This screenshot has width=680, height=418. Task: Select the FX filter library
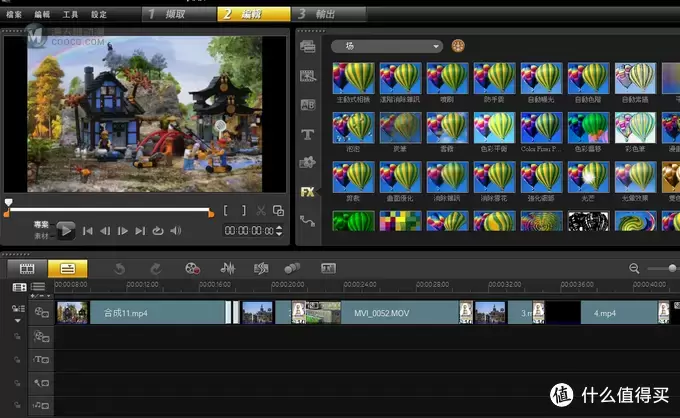(307, 192)
